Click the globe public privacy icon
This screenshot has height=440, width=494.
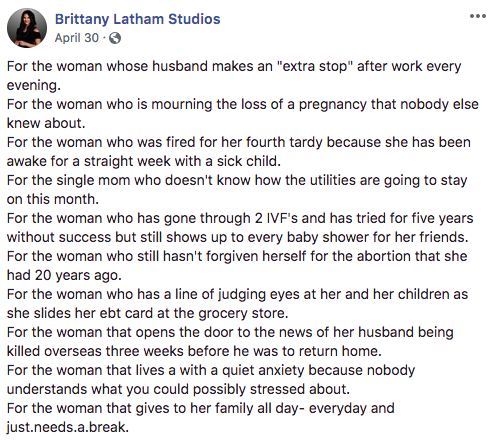click(115, 38)
